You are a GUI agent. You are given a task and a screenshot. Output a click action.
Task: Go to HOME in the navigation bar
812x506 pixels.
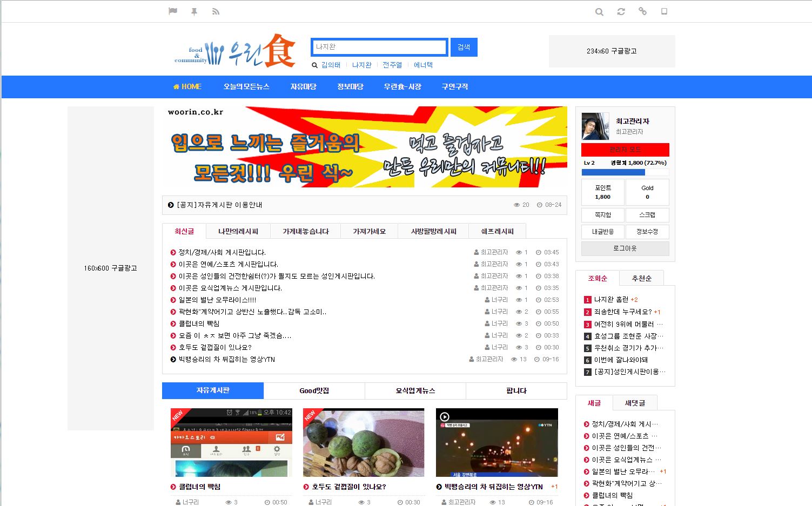coord(187,86)
